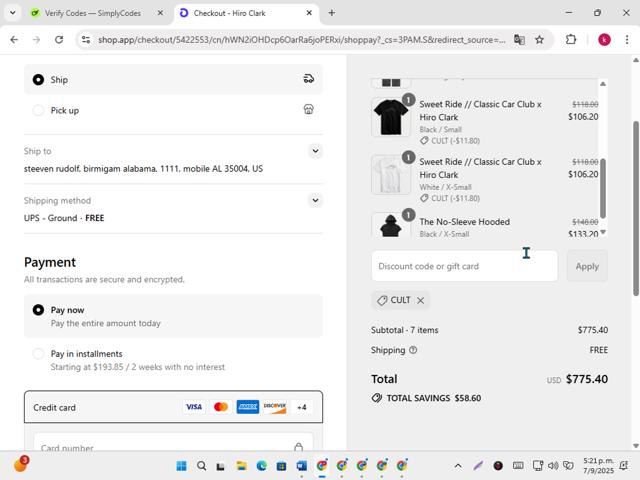This screenshot has height=480, width=640.
Task: Click the No-Sleeve Hooded product thumbnail
Action: (391, 225)
